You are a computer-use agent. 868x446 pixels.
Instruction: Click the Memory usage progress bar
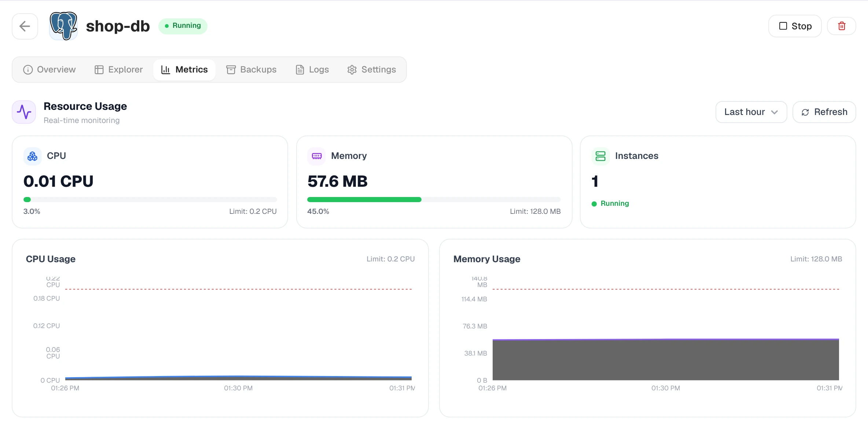point(434,200)
